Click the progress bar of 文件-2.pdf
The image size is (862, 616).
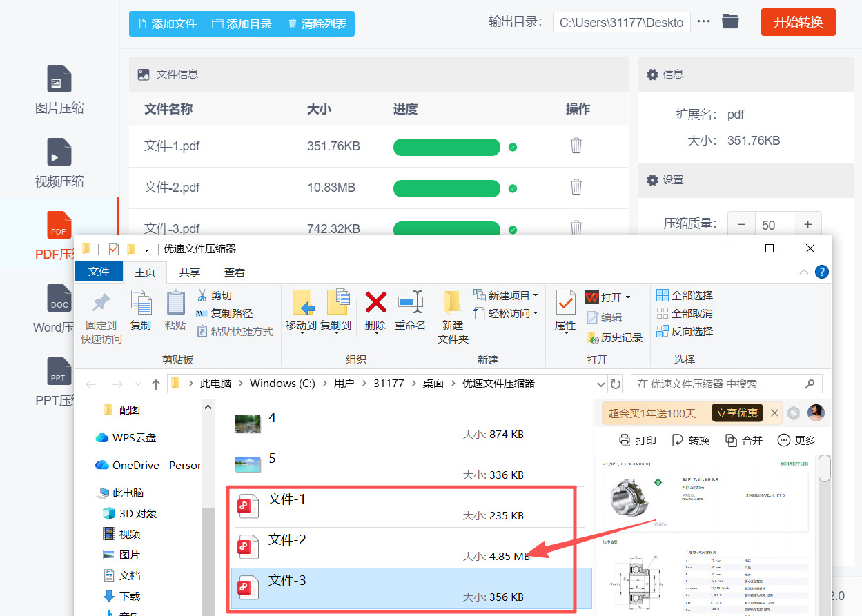pyautogui.click(x=447, y=188)
